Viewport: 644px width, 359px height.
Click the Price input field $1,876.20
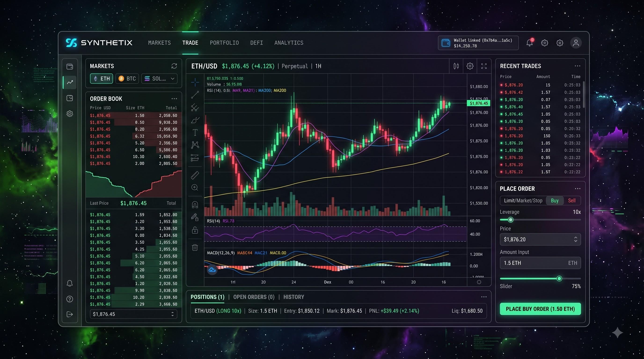540,239
